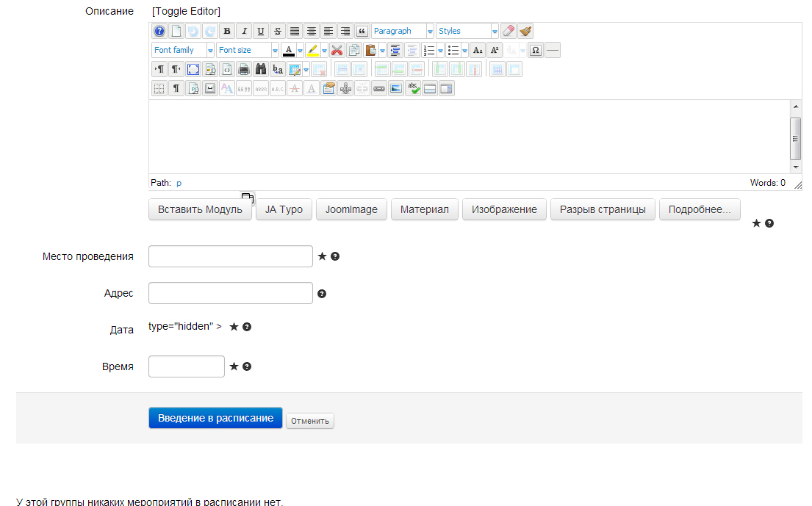Toggle Blockquote formatting

click(x=362, y=31)
